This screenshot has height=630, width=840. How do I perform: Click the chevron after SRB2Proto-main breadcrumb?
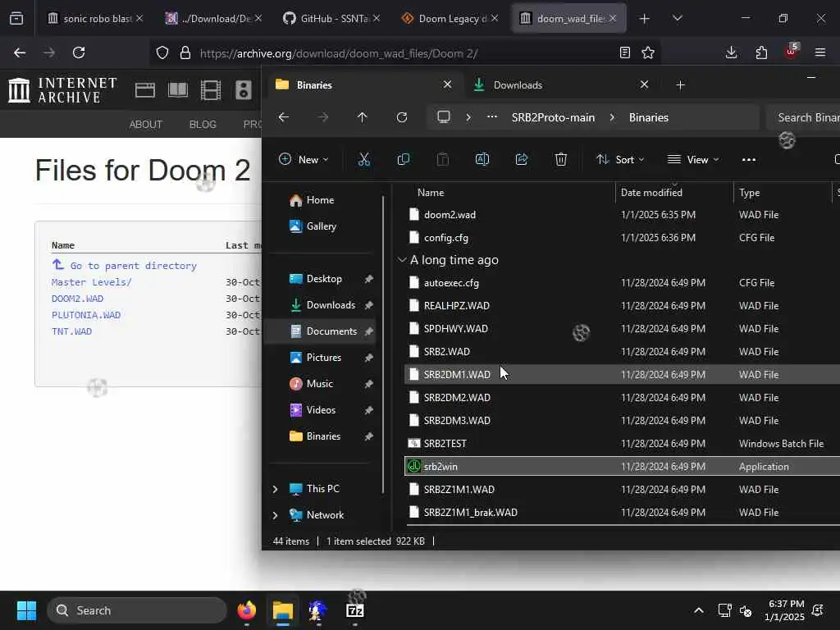[612, 117]
